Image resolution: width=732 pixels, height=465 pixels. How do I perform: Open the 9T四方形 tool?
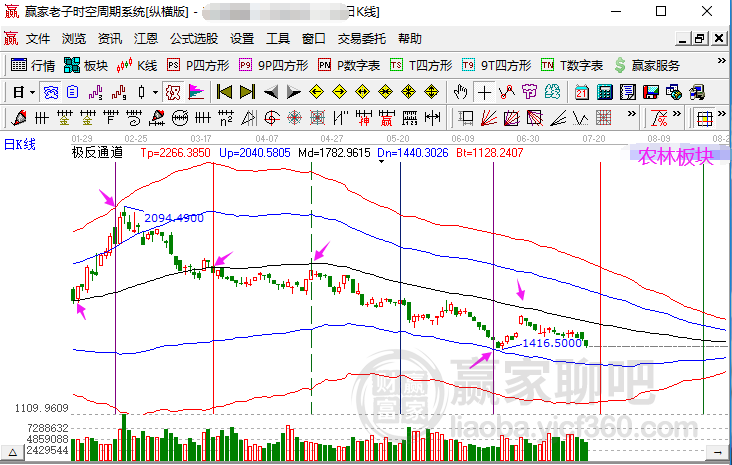point(497,65)
